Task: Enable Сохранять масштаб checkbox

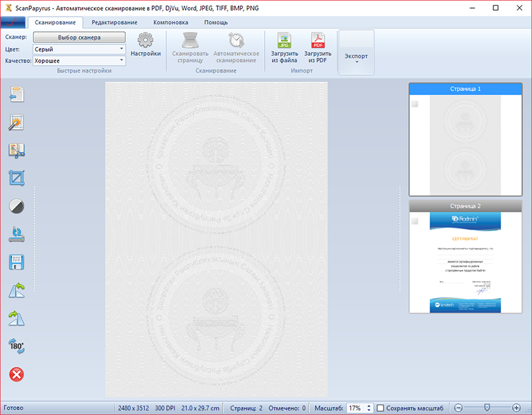Action: tap(380, 408)
